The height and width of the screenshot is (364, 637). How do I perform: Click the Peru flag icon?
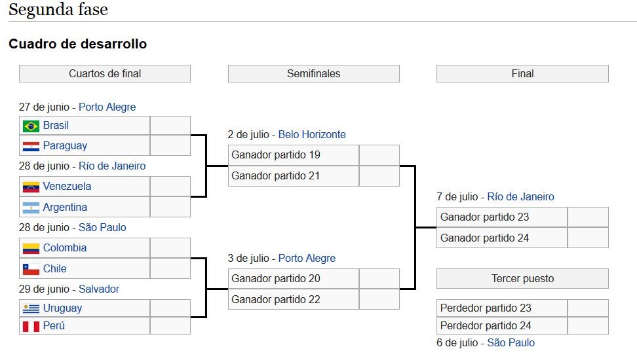coord(31,326)
